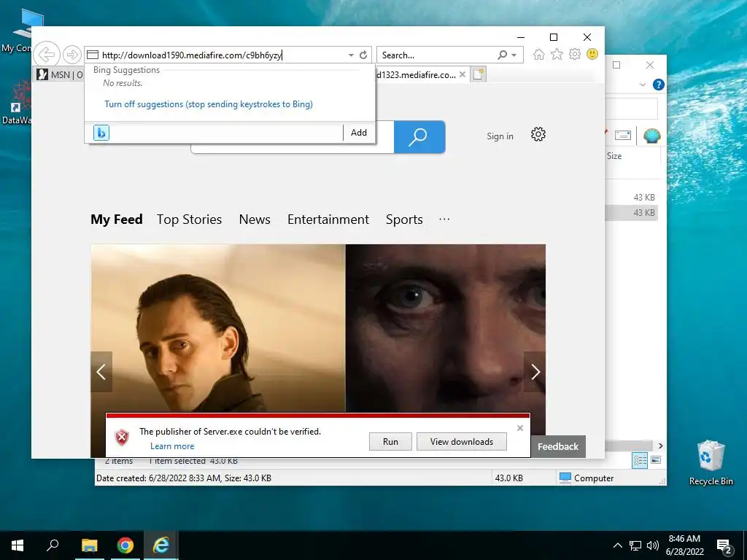Click the blue Bing search button
Screen dimensions: 747x560
coord(419,137)
